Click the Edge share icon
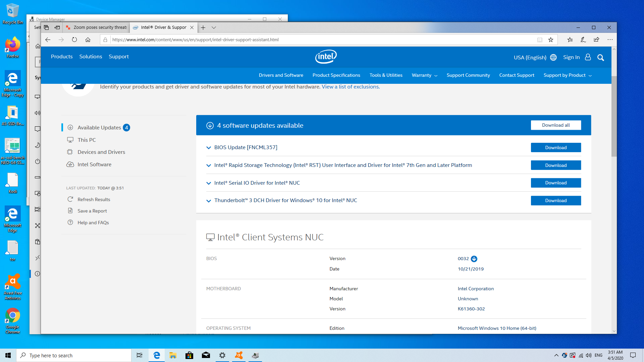Image resolution: width=644 pixels, height=362 pixels. point(596,40)
